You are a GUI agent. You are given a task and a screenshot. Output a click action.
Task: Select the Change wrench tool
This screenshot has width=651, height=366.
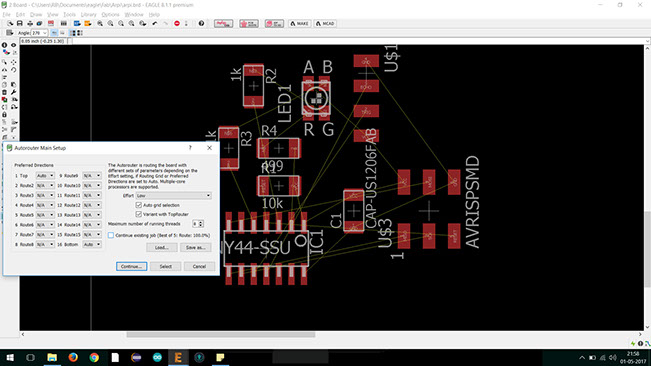click(x=14, y=92)
